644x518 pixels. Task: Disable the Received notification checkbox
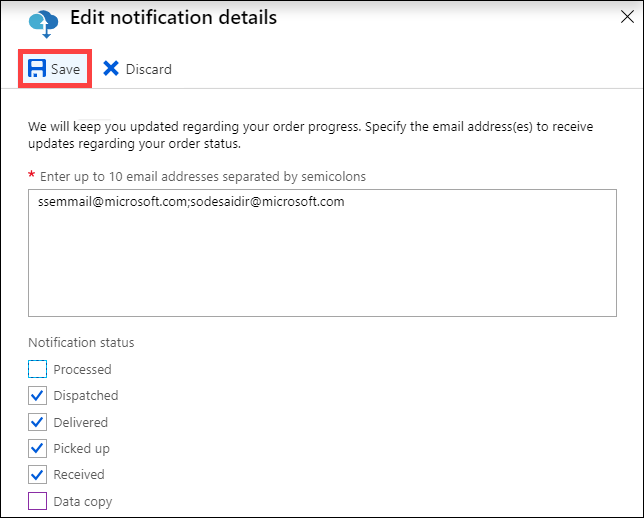(37, 474)
